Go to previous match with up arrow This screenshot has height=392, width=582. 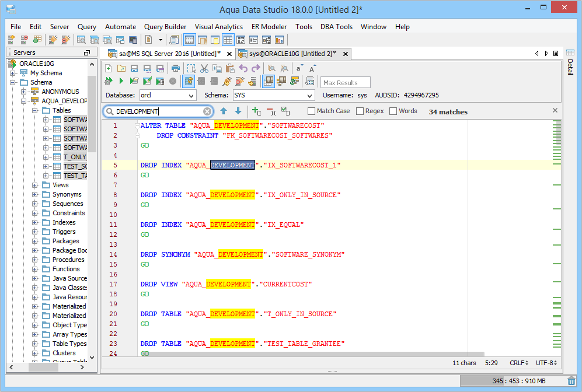click(224, 111)
